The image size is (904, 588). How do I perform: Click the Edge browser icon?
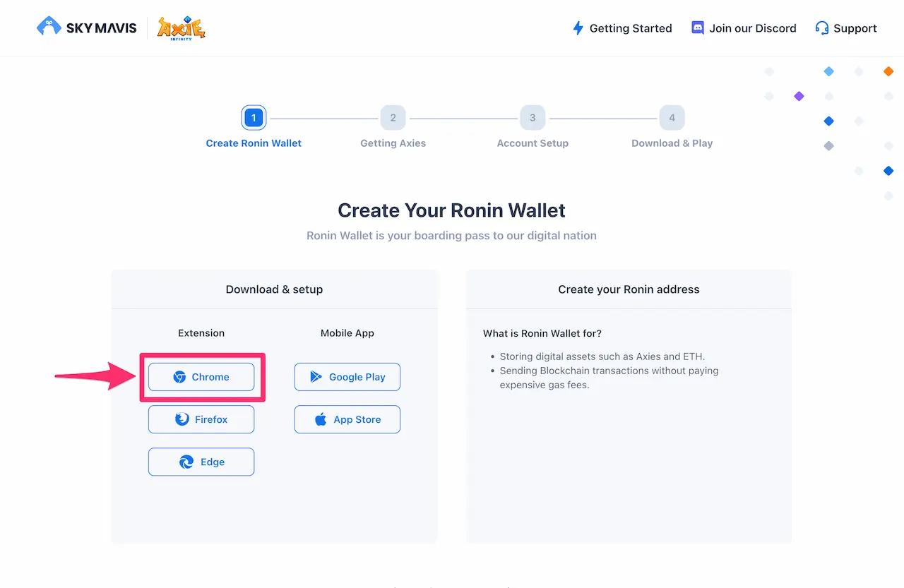pos(186,462)
